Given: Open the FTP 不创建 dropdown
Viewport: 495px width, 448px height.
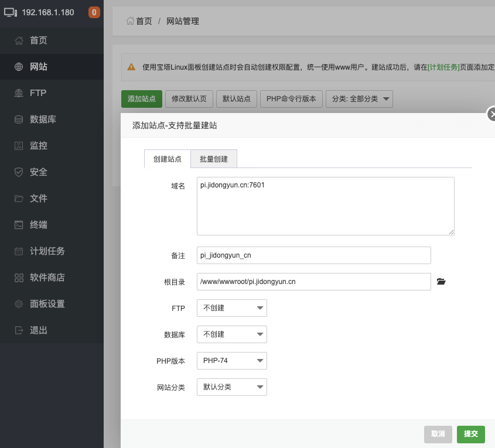Looking at the screenshot, I should pos(232,308).
